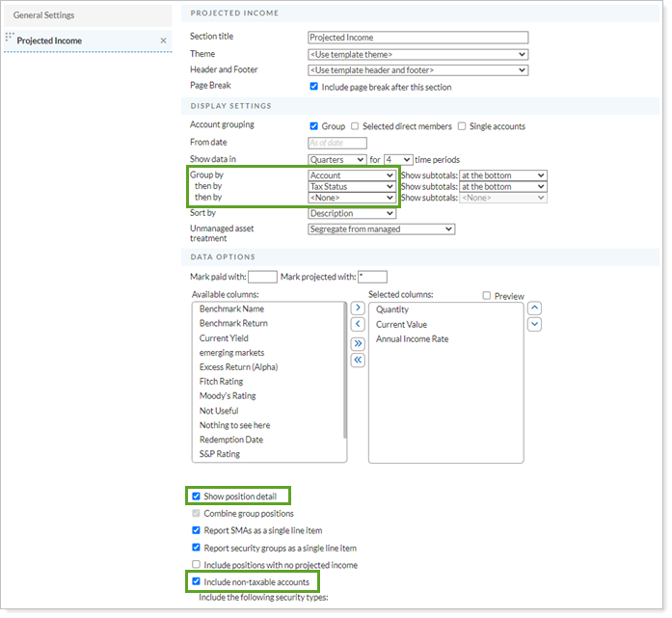Open the Sort by Description dropdown

point(352,213)
